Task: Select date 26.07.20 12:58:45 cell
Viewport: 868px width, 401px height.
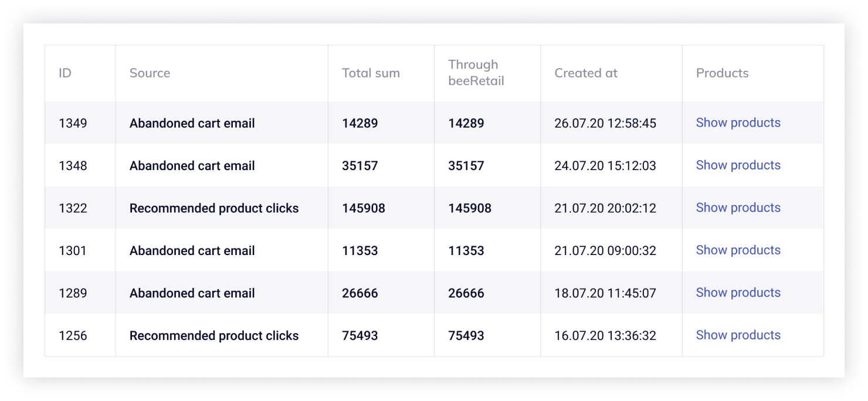Action: click(605, 123)
